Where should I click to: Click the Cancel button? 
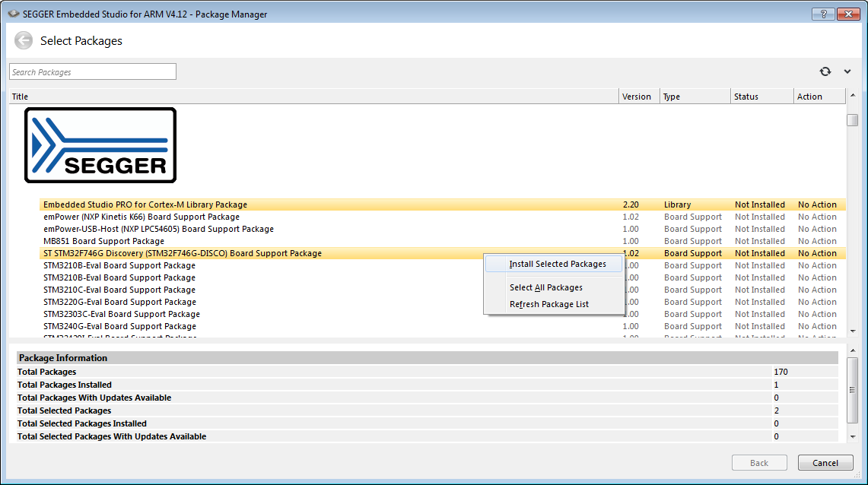[825, 463]
